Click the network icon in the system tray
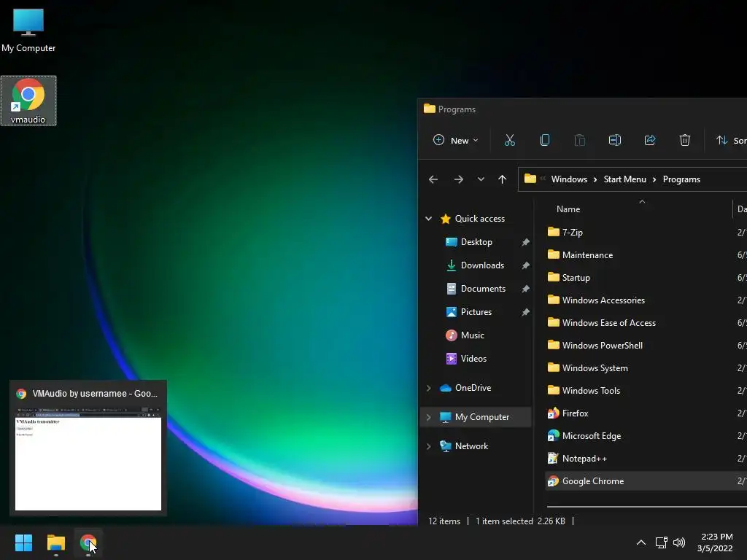 point(661,542)
